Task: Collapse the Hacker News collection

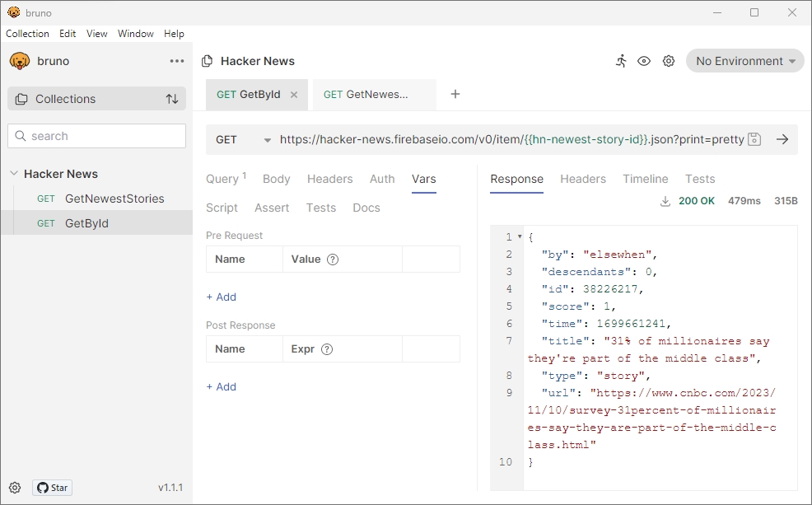Action: pyautogui.click(x=14, y=174)
